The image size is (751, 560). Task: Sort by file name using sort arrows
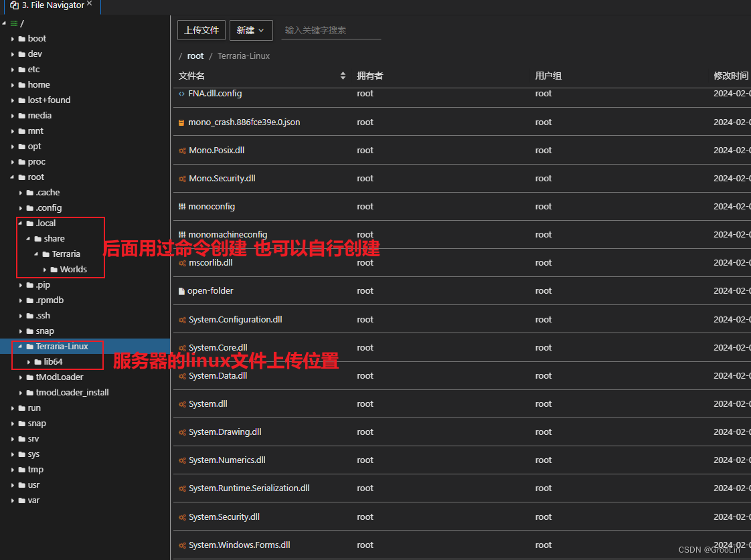coord(343,76)
